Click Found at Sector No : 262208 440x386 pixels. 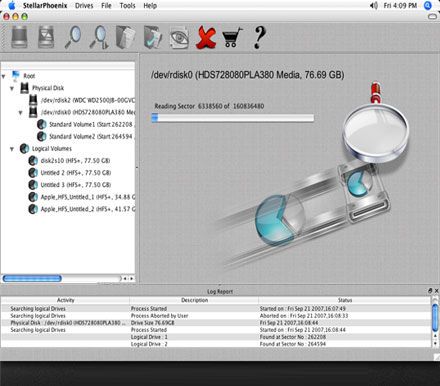tap(293, 337)
